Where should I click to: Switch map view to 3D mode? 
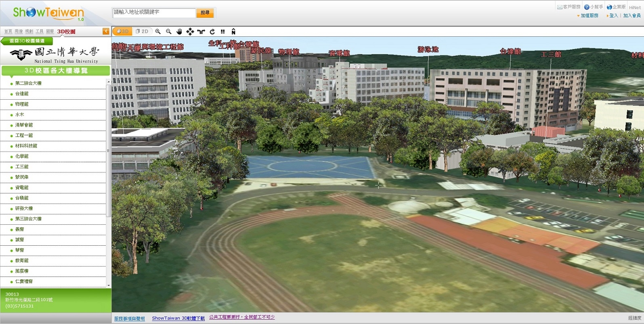coord(122,31)
